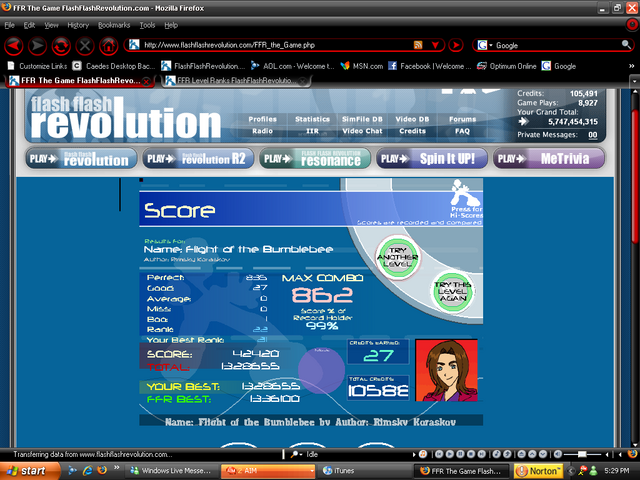
Task: Click the Forward navigation arrow
Action: click(37, 45)
